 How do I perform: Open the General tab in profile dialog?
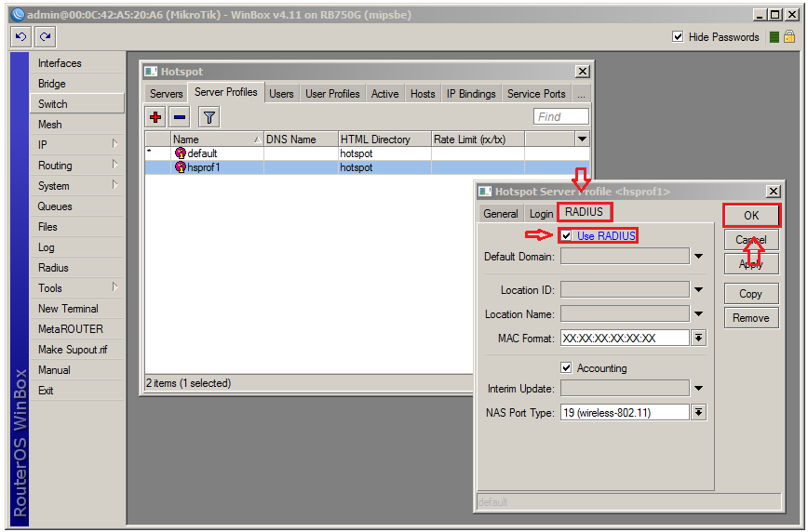(x=500, y=214)
